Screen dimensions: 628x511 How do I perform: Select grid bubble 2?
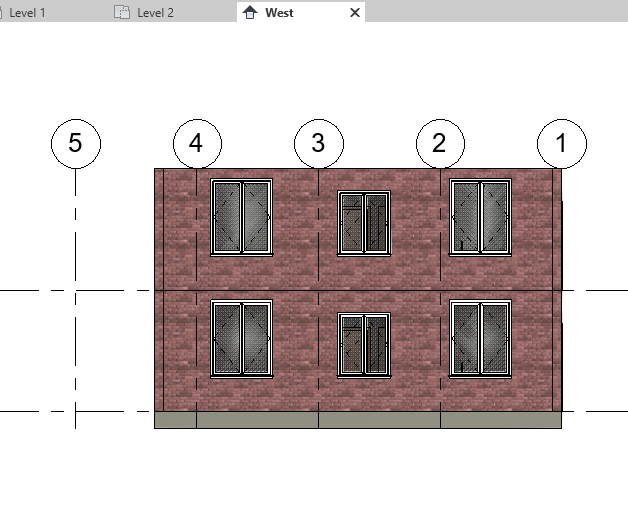pos(441,143)
